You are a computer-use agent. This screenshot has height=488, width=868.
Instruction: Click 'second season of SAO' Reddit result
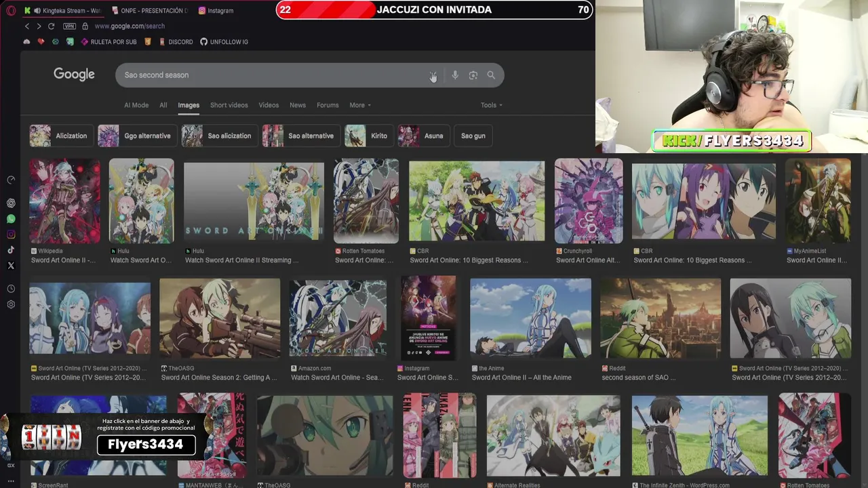click(638, 378)
